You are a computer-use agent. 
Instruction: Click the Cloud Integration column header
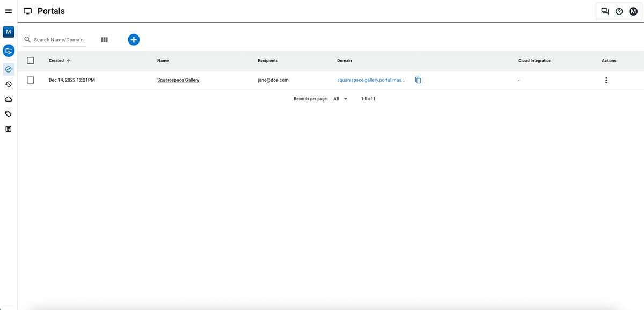tap(535, 61)
